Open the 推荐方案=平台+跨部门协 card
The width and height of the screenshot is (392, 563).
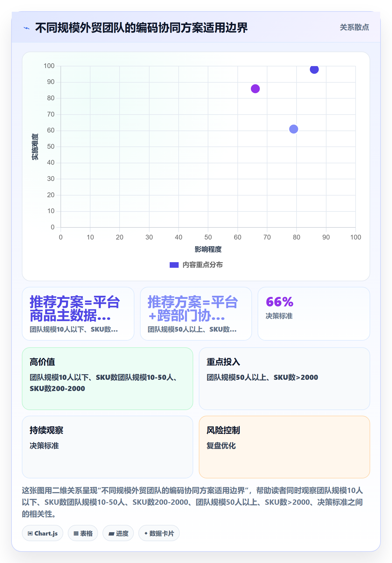[x=196, y=314]
